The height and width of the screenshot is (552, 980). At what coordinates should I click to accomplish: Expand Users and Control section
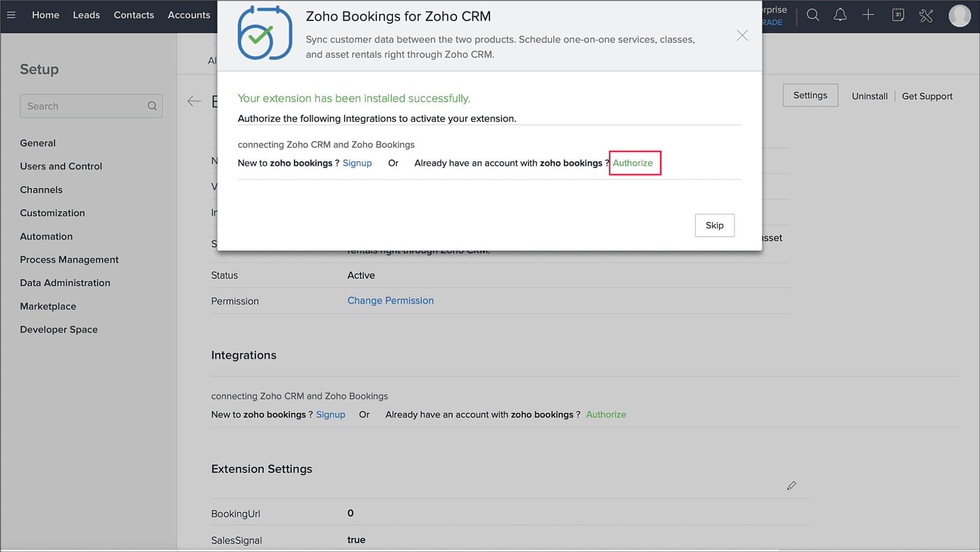[61, 166]
